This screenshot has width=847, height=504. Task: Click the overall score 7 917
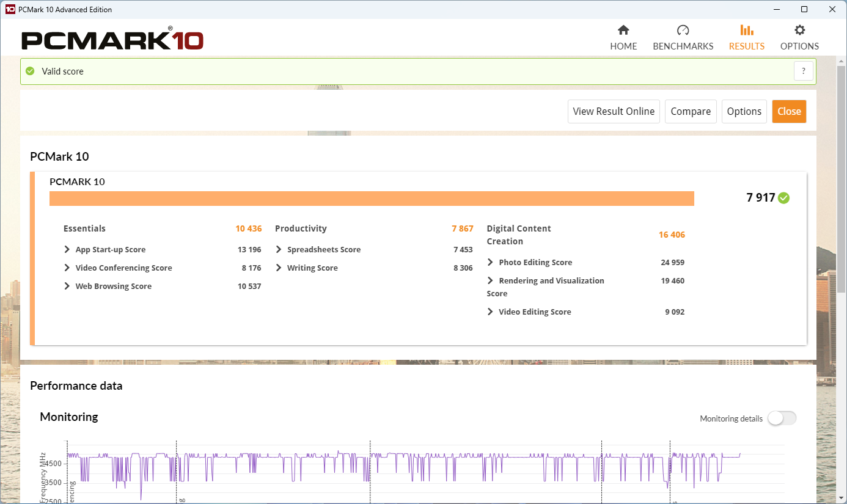[x=761, y=197]
